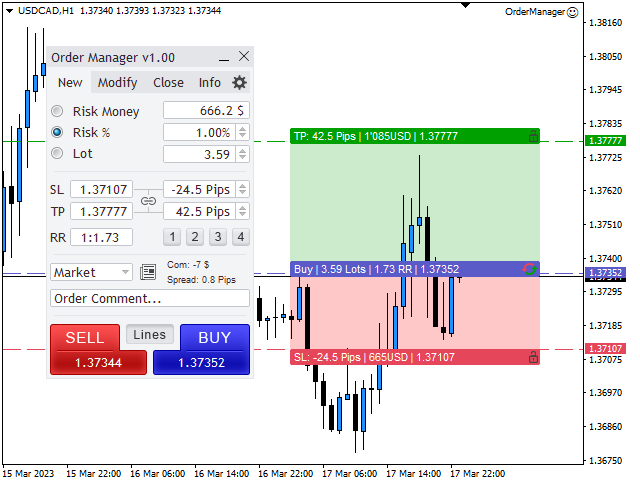Set risk reward ratio with button 4
This screenshot has width=640, height=480.
click(x=241, y=237)
